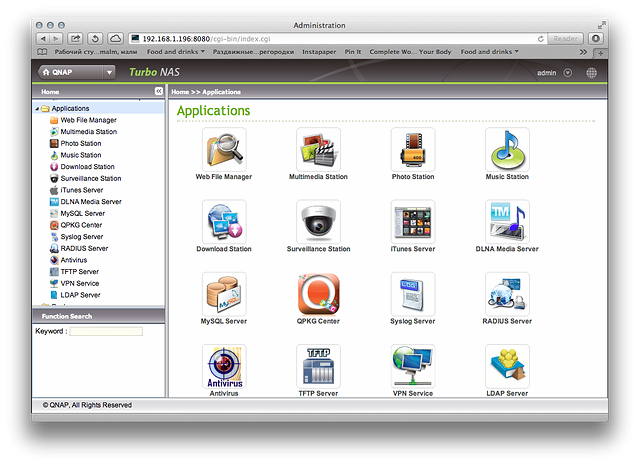Launch Photo Station from the applications grid
The width and height of the screenshot is (640, 466).
pyautogui.click(x=413, y=149)
